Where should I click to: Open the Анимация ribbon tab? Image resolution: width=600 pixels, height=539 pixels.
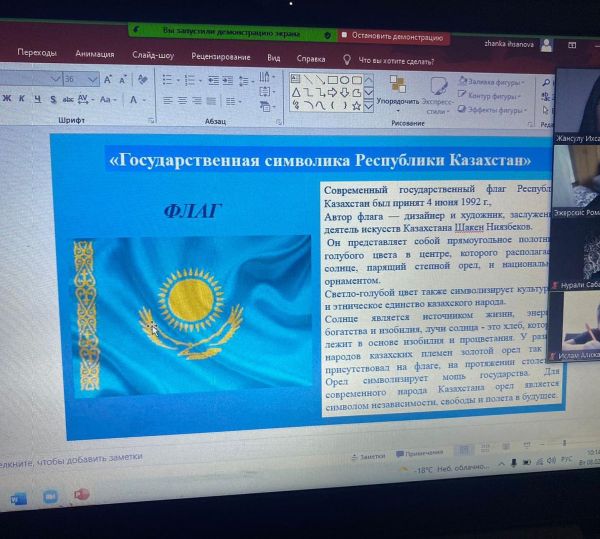95,54
